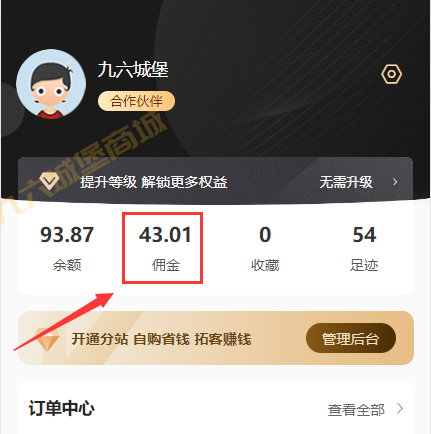Open 收藏 favorites count

(265, 248)
